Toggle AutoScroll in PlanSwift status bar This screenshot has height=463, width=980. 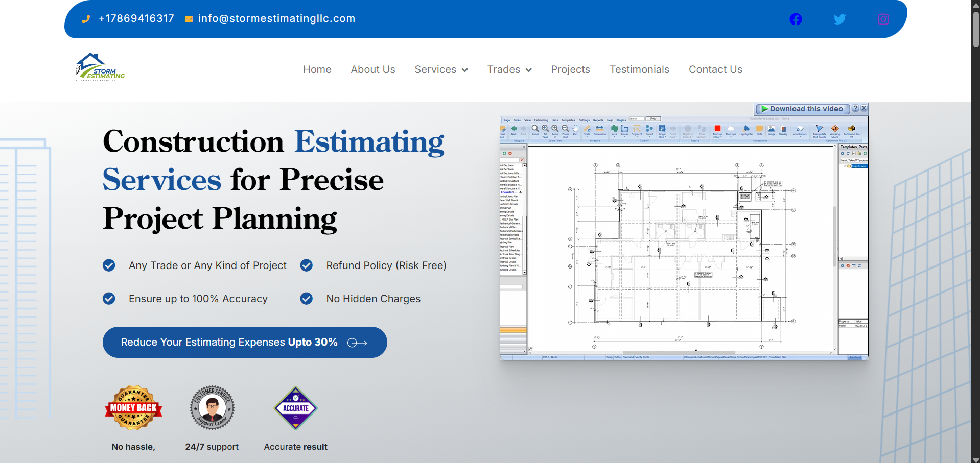[855, 357]
